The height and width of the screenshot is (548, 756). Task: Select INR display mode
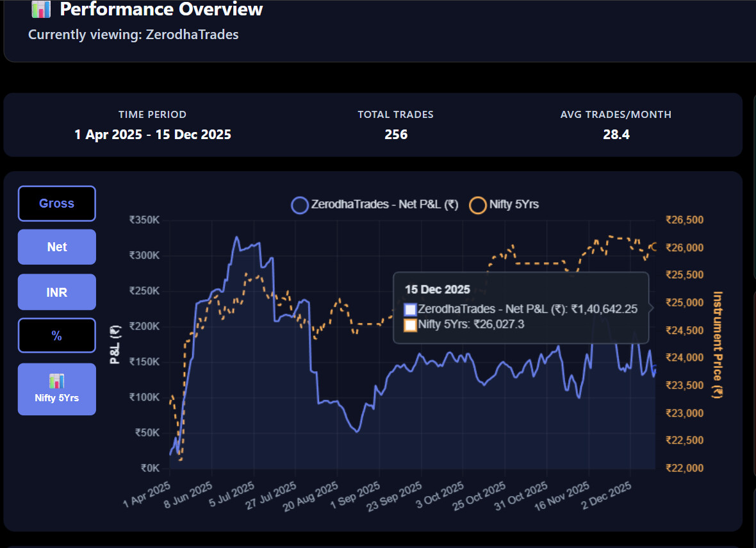(57, 292)
